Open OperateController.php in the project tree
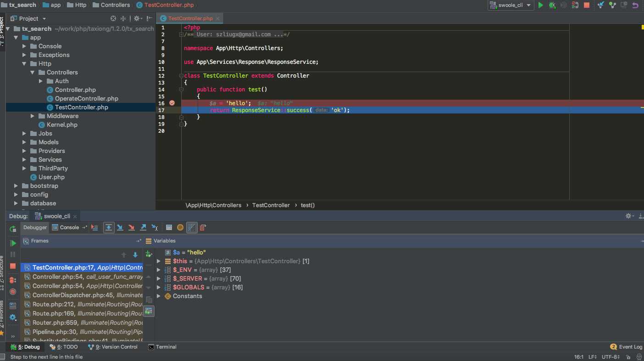This screenshot has height=361, width=644. (x=83, y=99)
